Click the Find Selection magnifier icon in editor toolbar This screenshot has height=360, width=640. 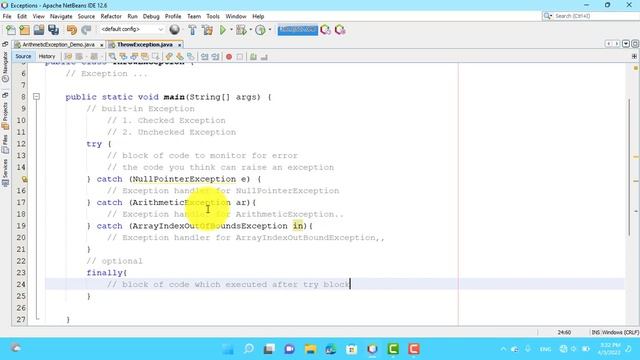pyautogui.click(x=112, y=56)
